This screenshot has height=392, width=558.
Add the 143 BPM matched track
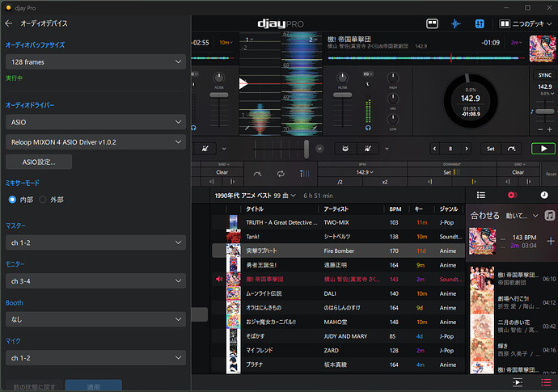click(x=551, y=241)
